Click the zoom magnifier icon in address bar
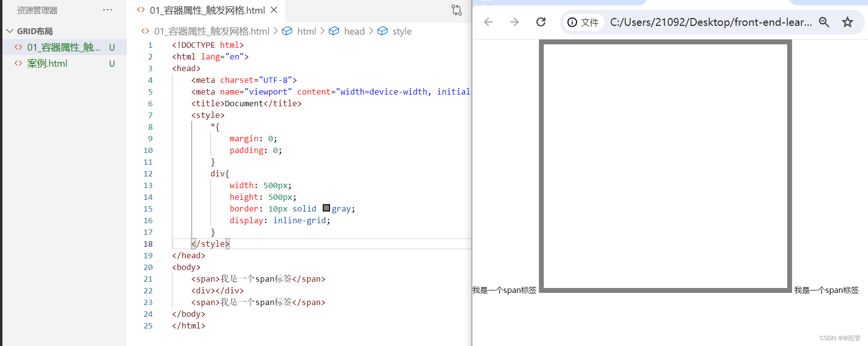The width and height of the screenshot is (868, 346). tap(824, 22)
